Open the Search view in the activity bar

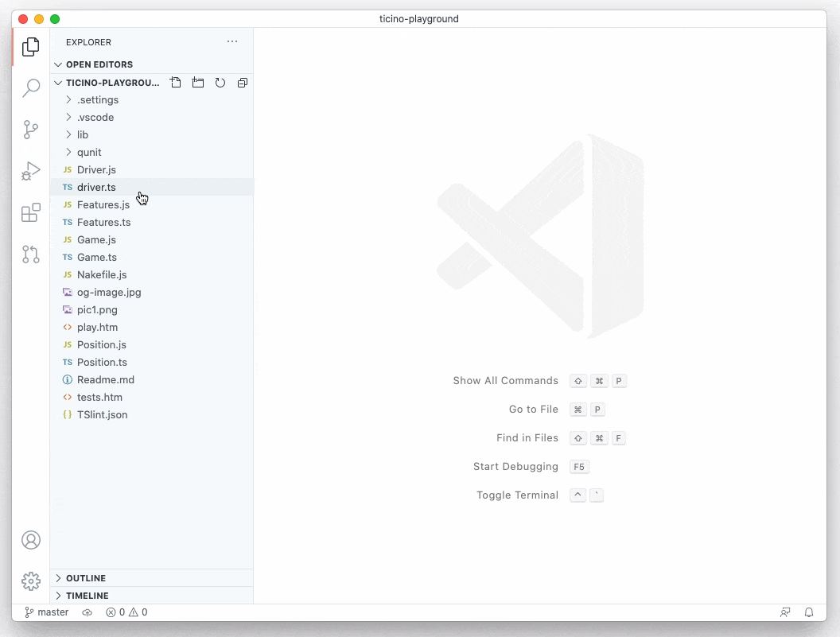(x=30, y=88)
